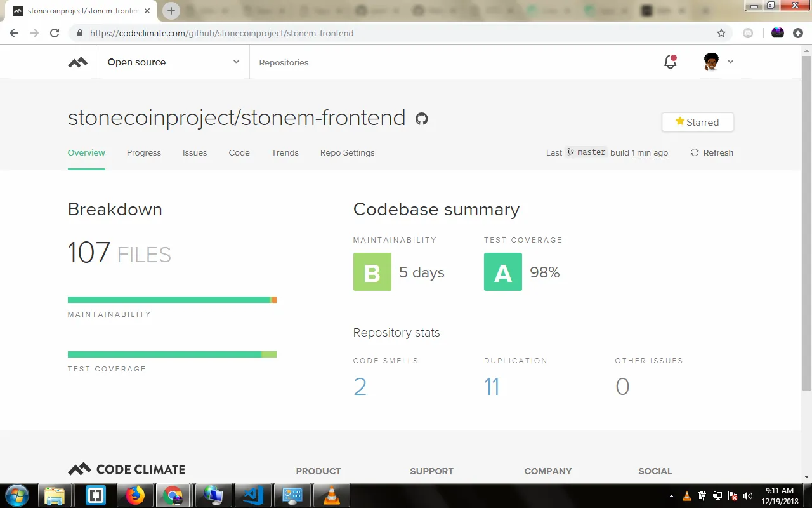Click the Refresh button
This screenshot has width=812, height=508.
tap(712, 152)
